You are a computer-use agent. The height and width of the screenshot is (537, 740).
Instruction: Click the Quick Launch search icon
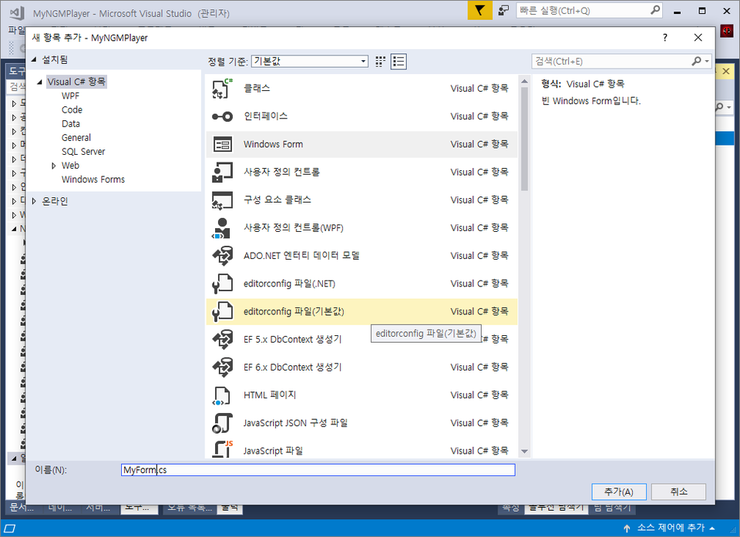[655, 10]
